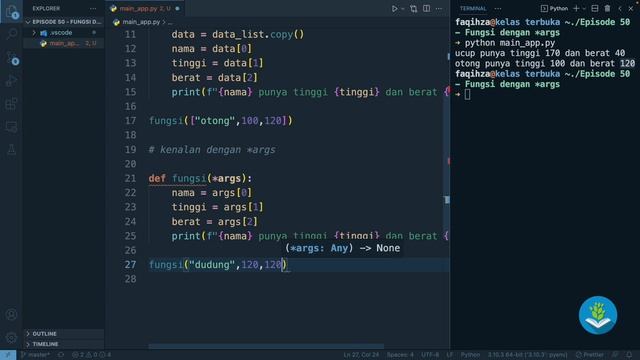640x360 pixels.
Task: Switch to the TERMINAL tab
Action: tap(473, 9)
